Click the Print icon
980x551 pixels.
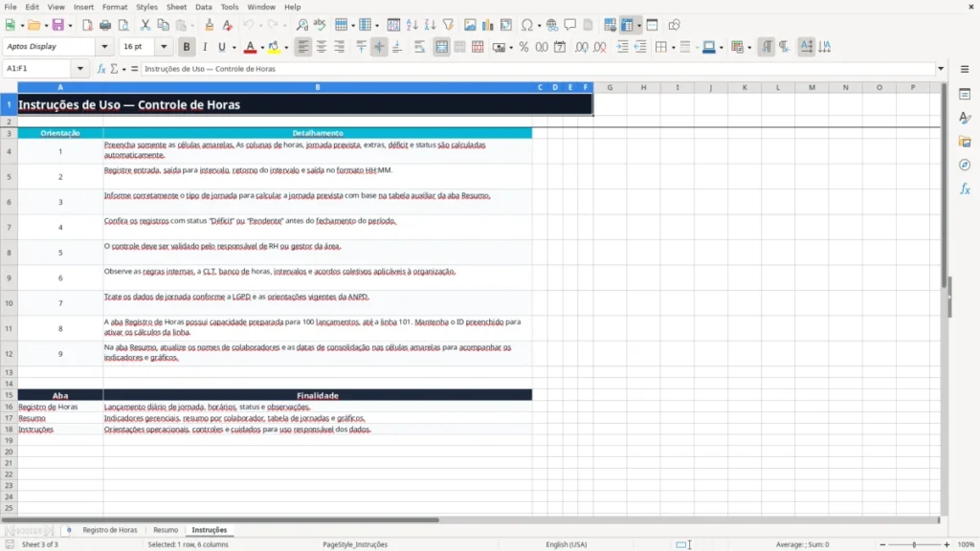(105, 25)
